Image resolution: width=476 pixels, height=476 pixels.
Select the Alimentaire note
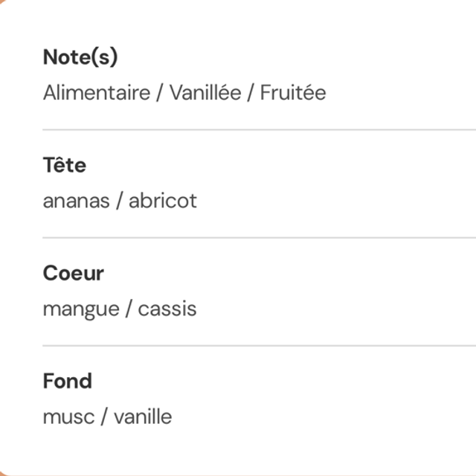(96, 93)
